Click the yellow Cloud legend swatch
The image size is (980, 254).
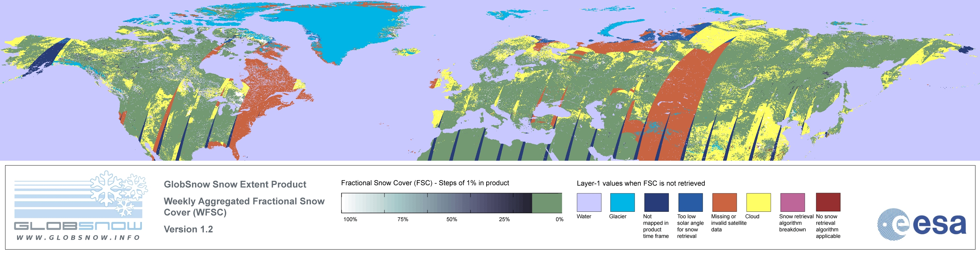coord(758,202)
